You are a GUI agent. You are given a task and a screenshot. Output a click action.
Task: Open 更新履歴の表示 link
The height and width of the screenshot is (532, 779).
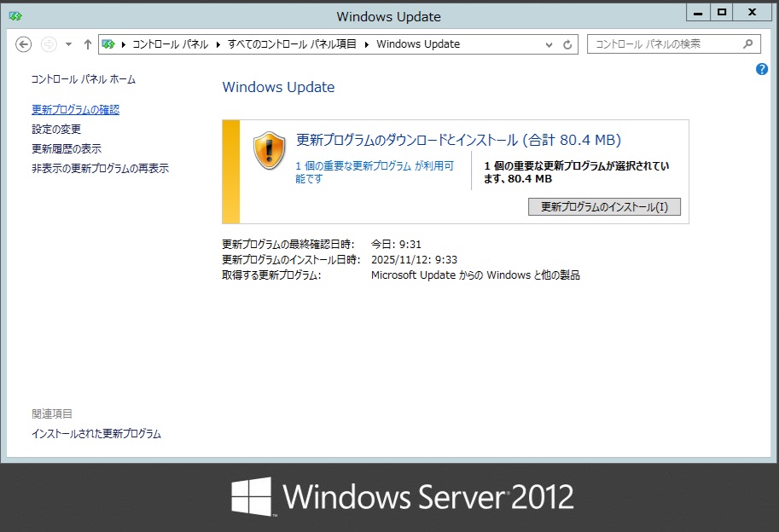(x=66, y=149)
